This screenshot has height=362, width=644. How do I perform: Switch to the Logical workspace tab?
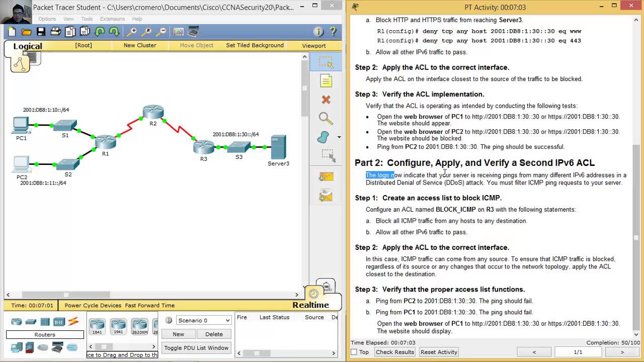tap(28, 46)
